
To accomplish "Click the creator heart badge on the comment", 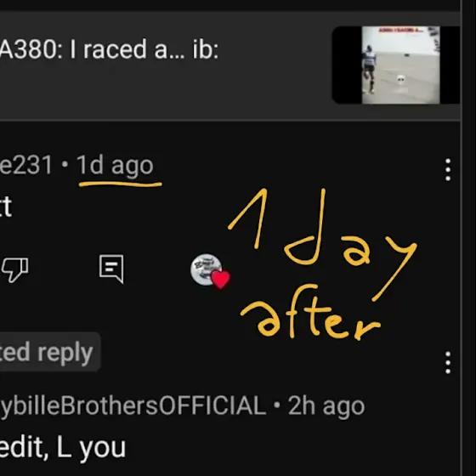I will [210, 271].
